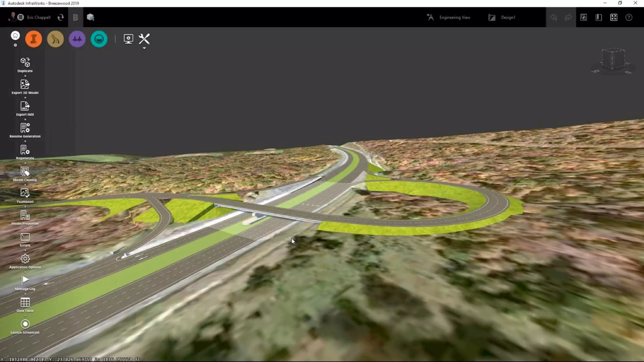Click Resume Generation toggle
The width and height of the screenshot is (644, 362).
point(25,128)
